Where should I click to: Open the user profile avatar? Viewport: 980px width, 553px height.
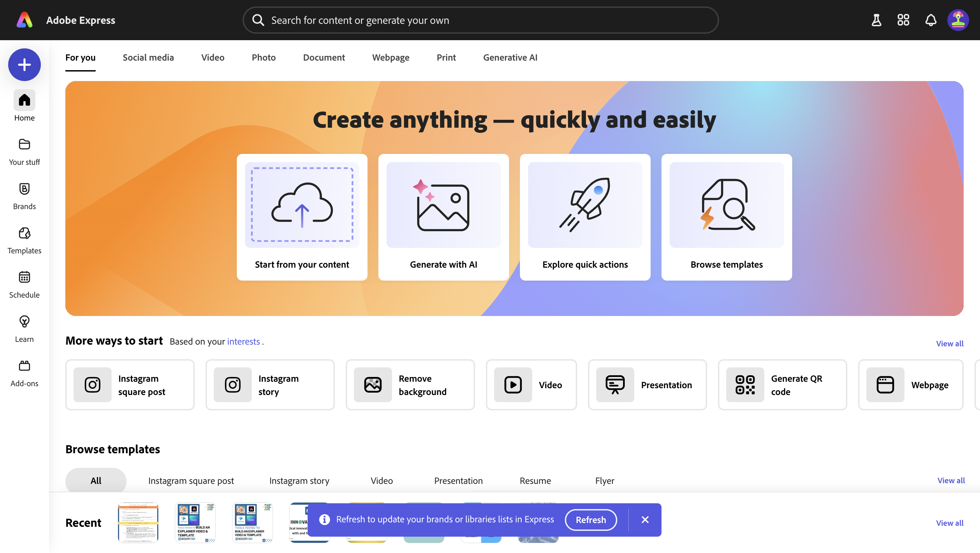pyautogui.click(x=958, y=20)
